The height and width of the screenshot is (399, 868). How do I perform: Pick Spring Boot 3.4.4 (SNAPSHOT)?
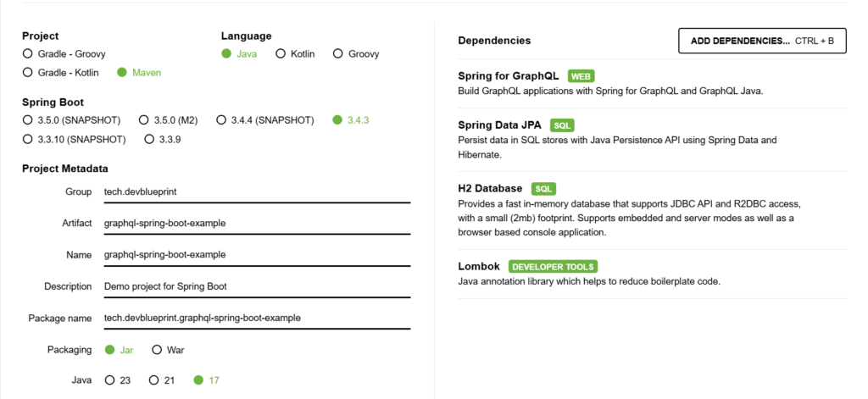[220, 119]
